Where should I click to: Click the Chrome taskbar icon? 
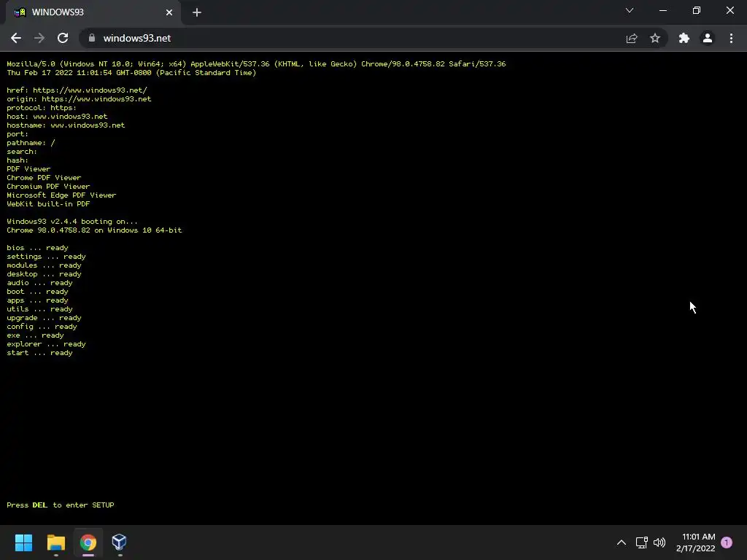pyautogui.click(x=88, y=542)
